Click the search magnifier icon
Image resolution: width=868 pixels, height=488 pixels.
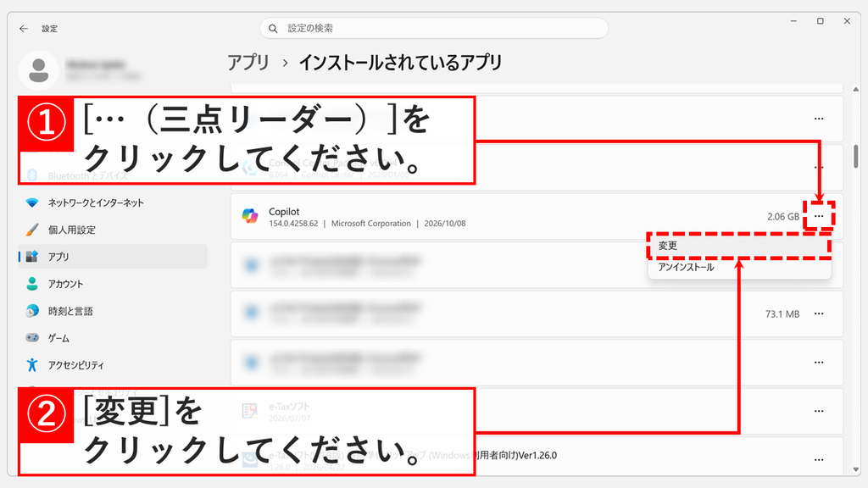click(273, 28)
